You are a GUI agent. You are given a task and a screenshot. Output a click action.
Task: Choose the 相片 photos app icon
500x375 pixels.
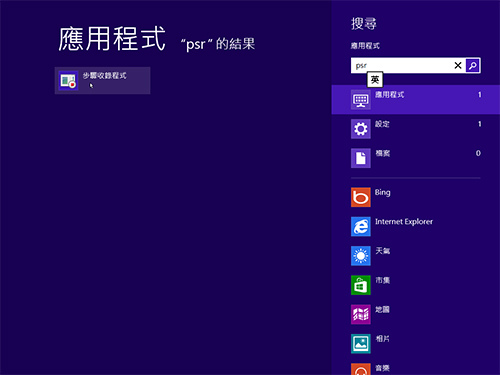coord(361,344)
